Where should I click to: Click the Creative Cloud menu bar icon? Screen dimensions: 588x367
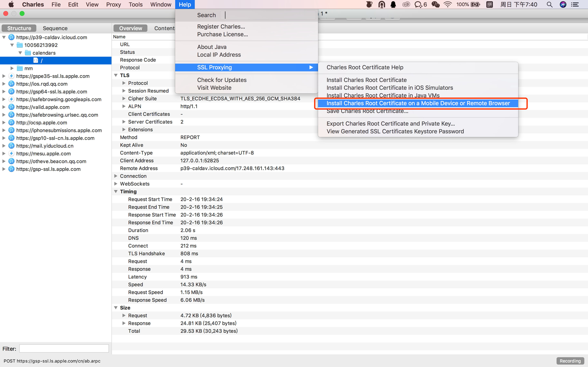tap(406, 5)
